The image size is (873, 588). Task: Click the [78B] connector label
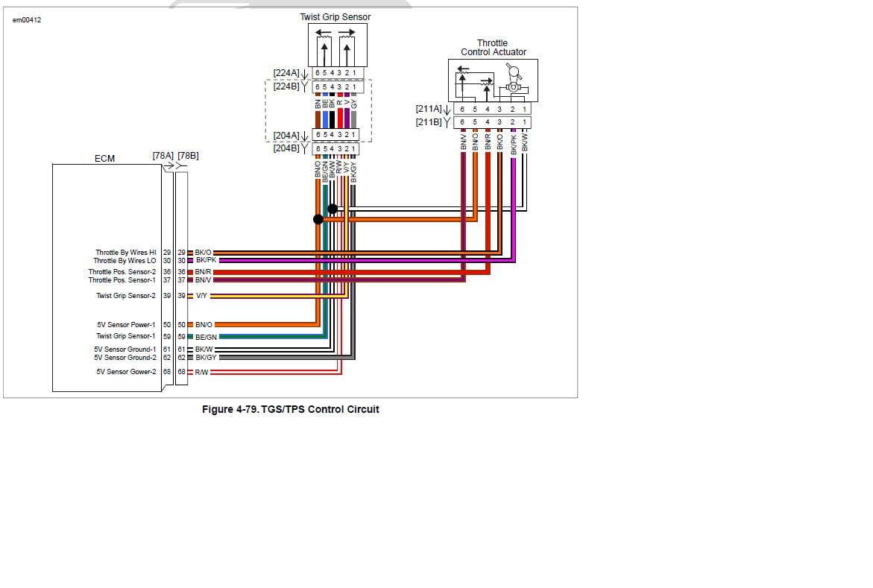point(188,155)
